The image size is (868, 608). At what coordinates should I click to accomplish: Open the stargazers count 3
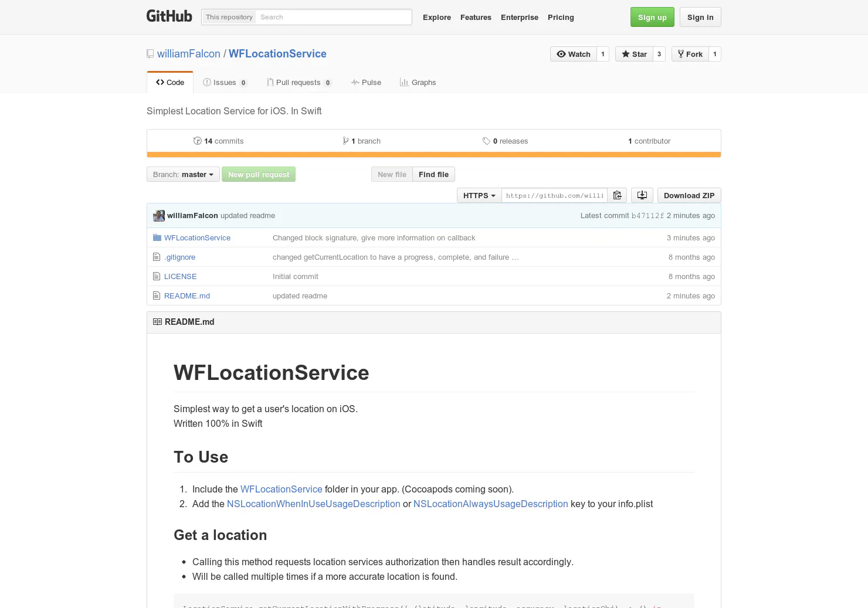point(659,54)
